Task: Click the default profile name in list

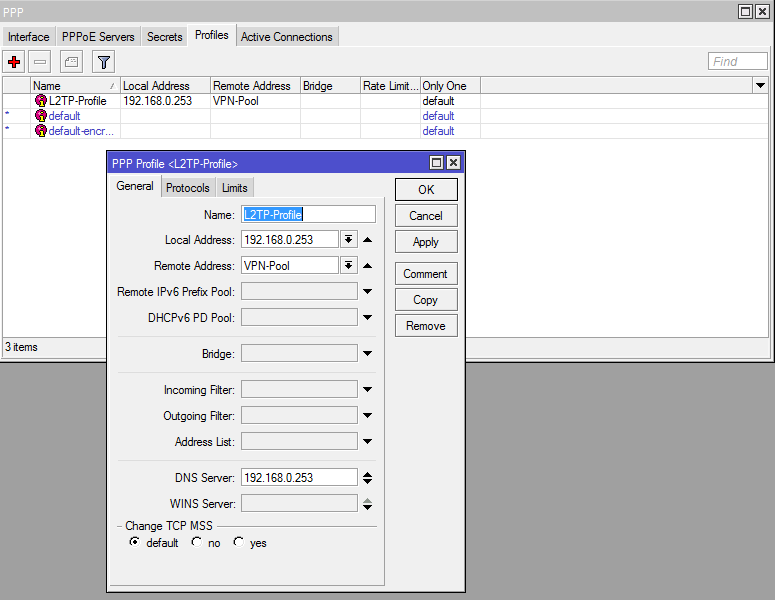Action: pyautogui.click(x=64, y=116)
